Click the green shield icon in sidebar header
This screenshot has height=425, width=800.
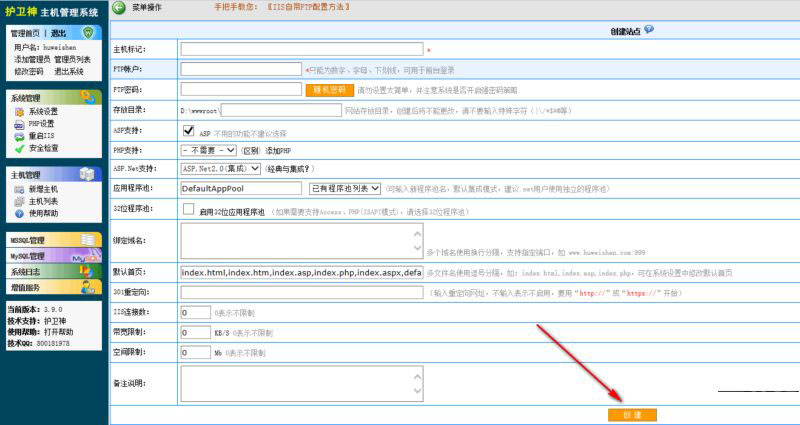coord(89,33)
